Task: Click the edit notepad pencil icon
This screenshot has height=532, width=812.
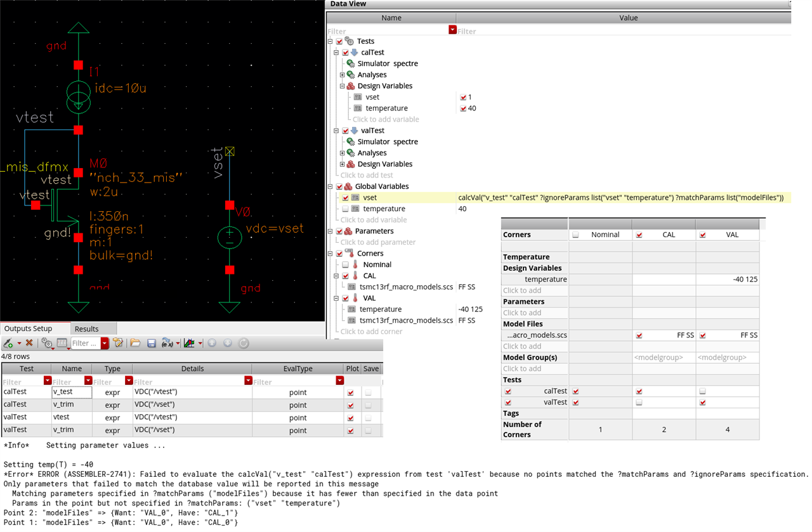Action: 117,343
